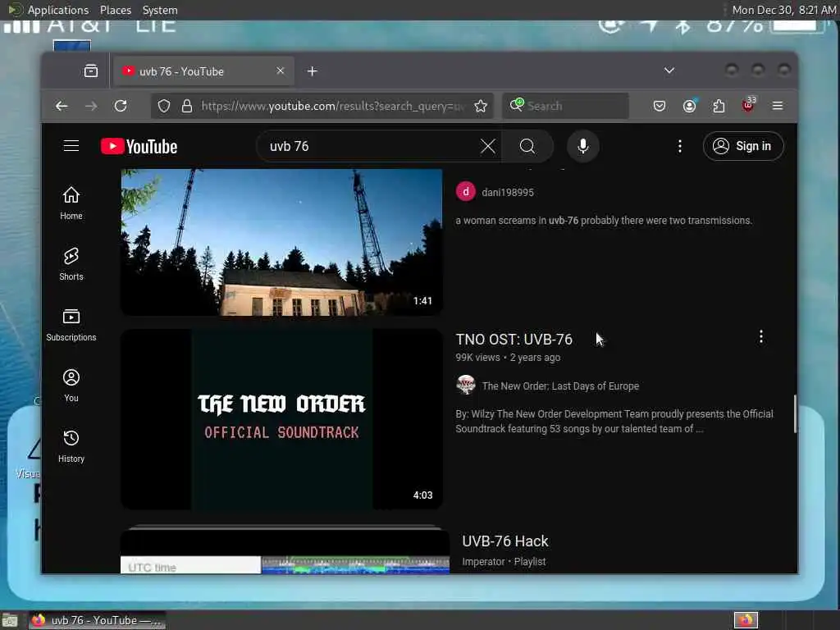The height and width of the screenshot is (630, 840).
Task: Open the Pocket save button
Action: coord(660,106)
